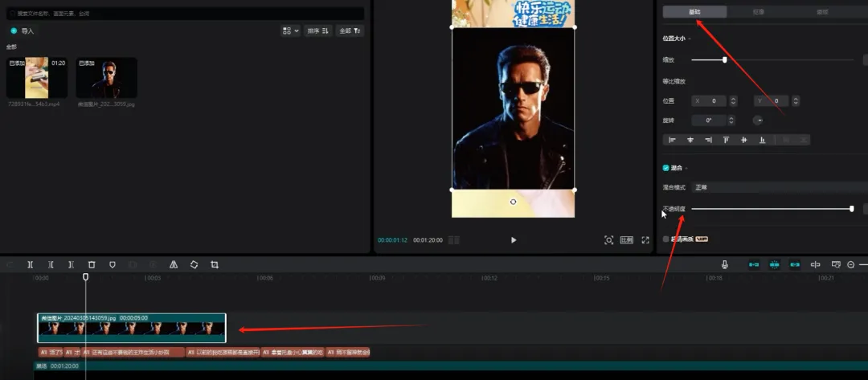
Task: Step the rotation angle value
Action: (x=731, y=120)
